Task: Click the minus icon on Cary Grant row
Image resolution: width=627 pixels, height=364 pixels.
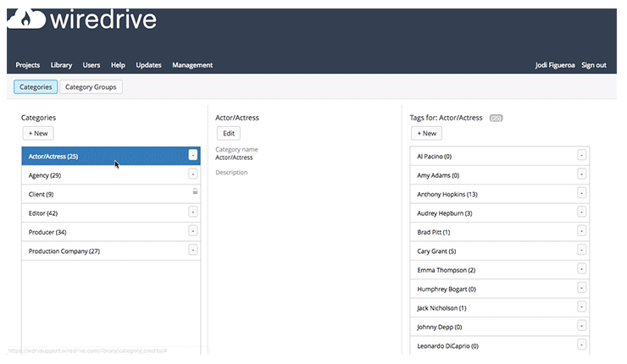Action: (x=582, y=250)
